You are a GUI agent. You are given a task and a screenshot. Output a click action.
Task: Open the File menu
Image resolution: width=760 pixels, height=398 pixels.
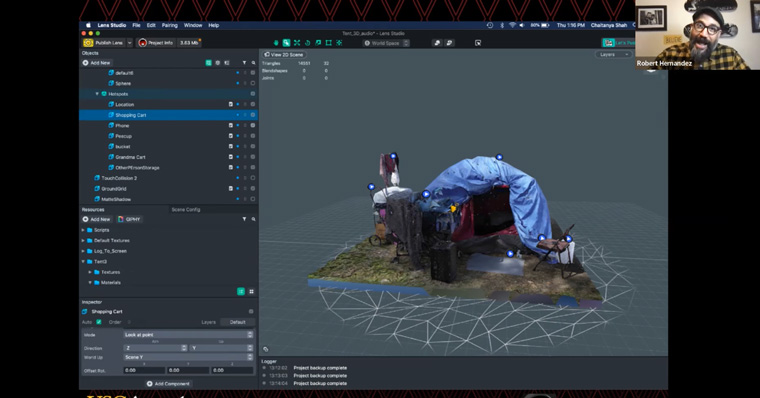click(x=136, y=25)
